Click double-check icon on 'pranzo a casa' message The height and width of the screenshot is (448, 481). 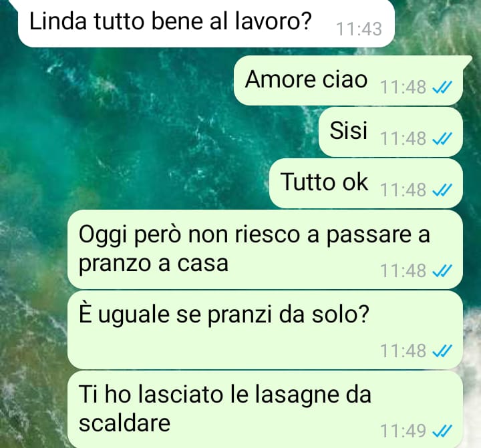tap(442, 271)
